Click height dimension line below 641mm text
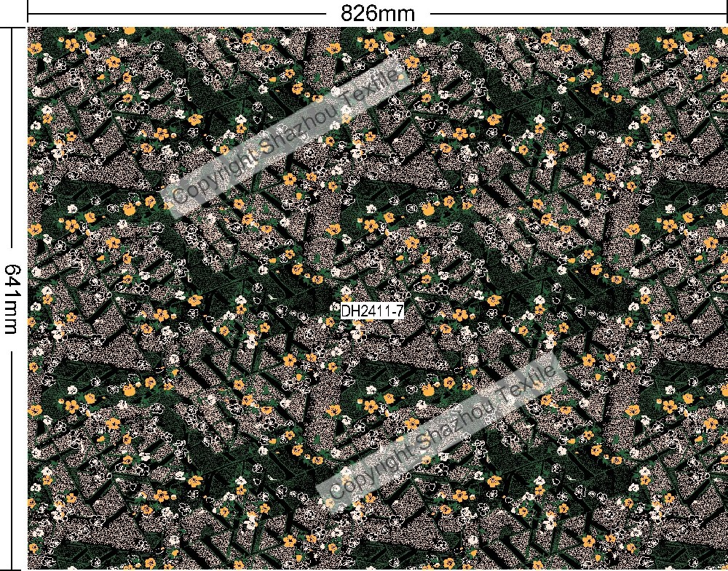Image resolution: width=728 pixels, height=571 pixels. [x=12, y=451]
